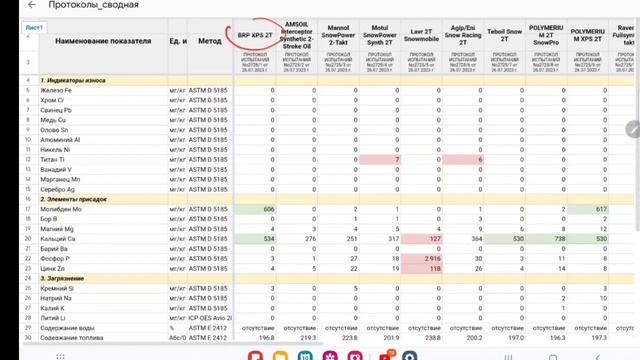Image resolution: width=640 pixels, height=360 pixels.
Task: Open the pink camera app in dock
Action: coord(355,356)
